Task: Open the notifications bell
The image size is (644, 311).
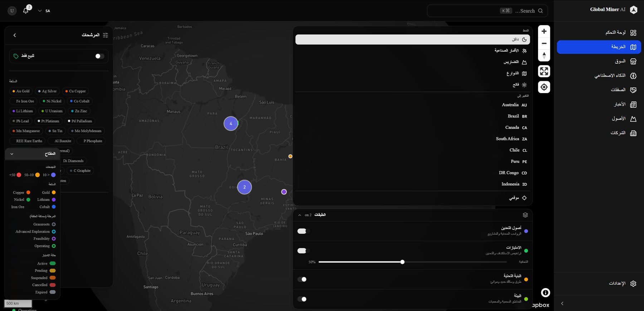Action: (x=26, y=11)
